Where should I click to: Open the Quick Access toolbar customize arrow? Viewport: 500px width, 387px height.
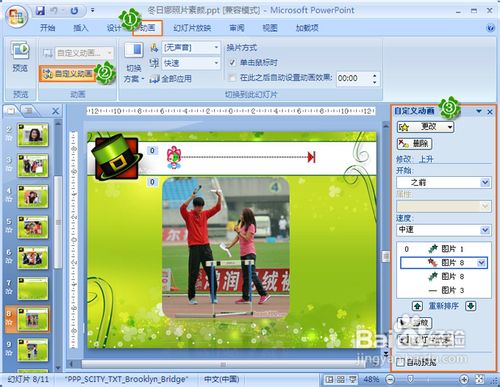(x=93, y=11)
